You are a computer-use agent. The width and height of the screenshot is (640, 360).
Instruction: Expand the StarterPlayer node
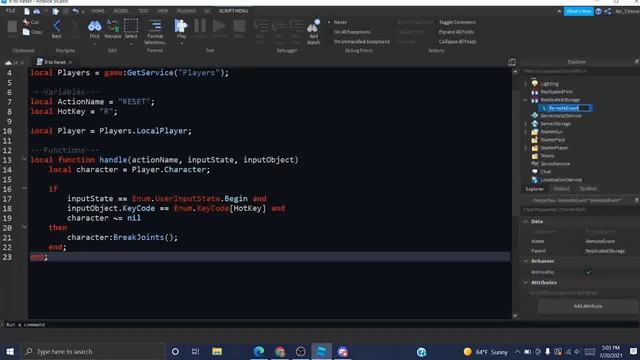526,148
